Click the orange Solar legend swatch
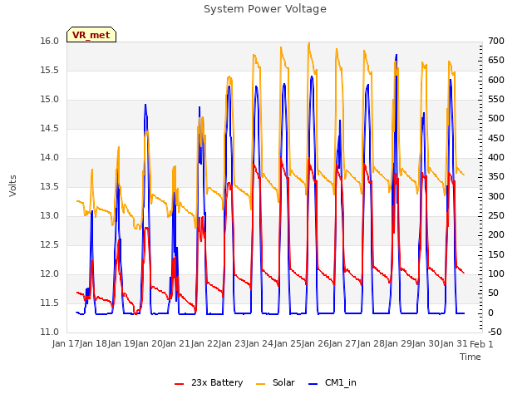 coord(260,384)
